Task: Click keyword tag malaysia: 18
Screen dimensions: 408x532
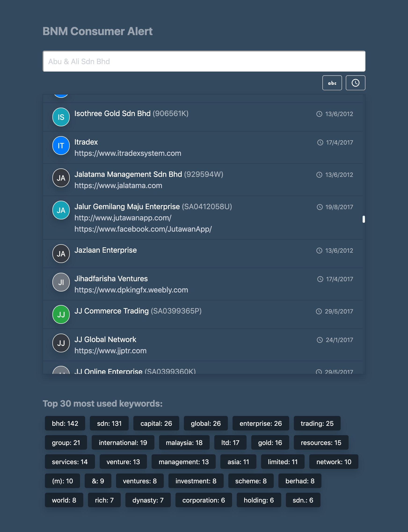Action: [184, 442]
